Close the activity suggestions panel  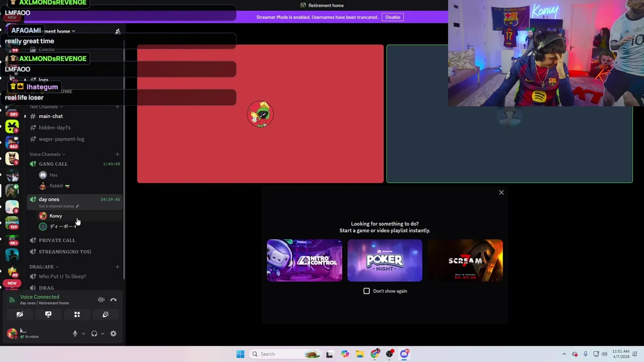point(501,193)
